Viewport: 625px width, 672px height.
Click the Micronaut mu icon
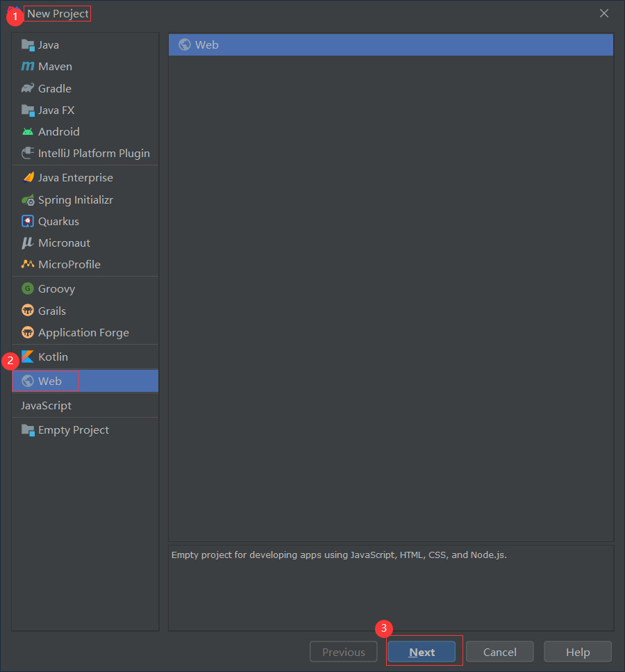(x=28, y=243)
